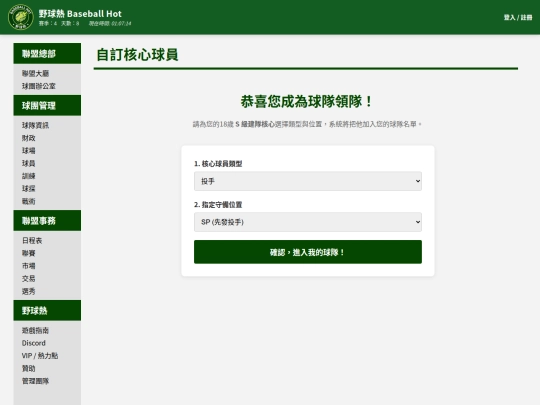
Task: Click the season and day counter in header
Action: [x=59, y=24]
